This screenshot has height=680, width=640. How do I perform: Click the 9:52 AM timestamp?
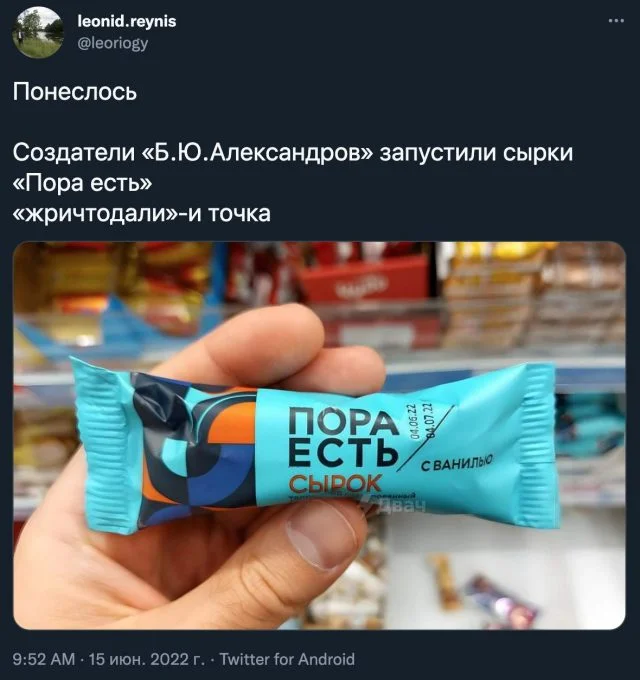44,659
